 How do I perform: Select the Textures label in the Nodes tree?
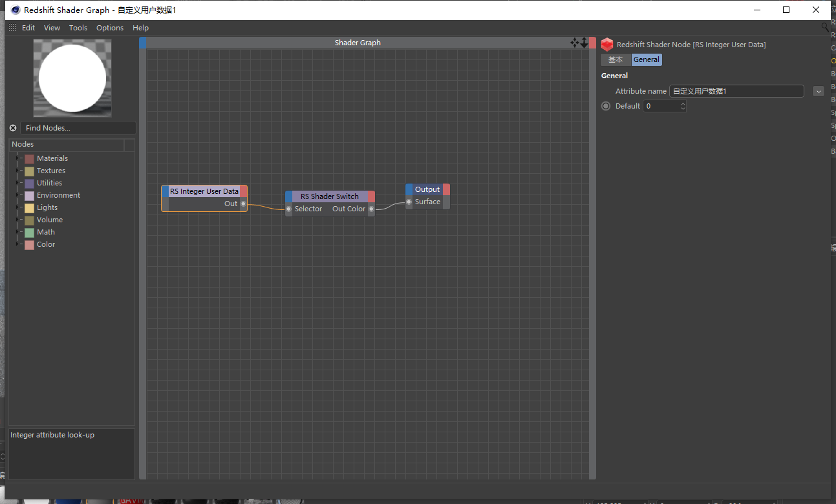coord(51,171)
